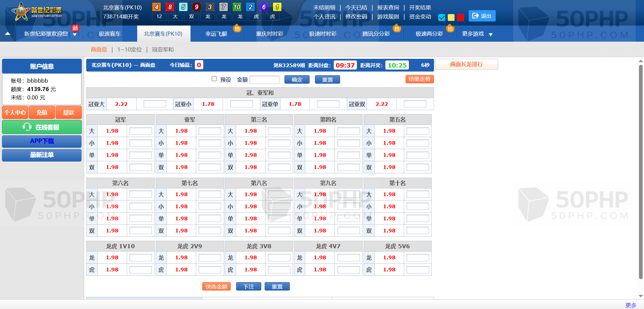This screenshot has width=644, height=309.
Task: Click the 下注 place bet button
Action: [249, 286]
